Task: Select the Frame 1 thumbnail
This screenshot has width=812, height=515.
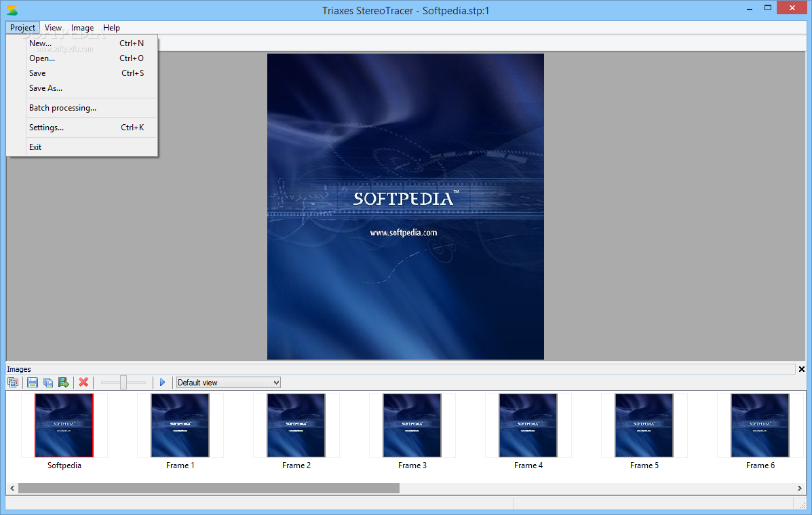Action: [180, 425]
